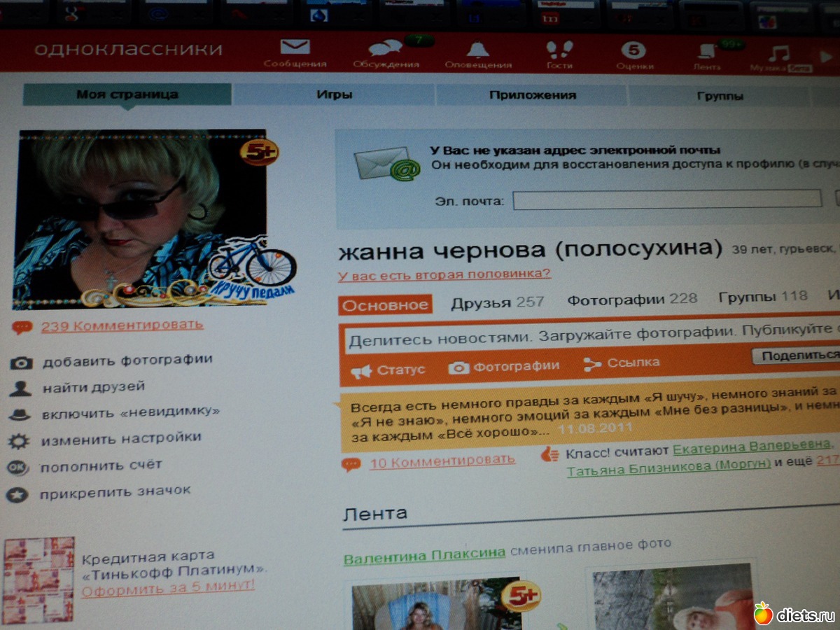The height and width of the screenshot is (630, 840).
Task: Open the Оценки icon
Action: [634, 51]
